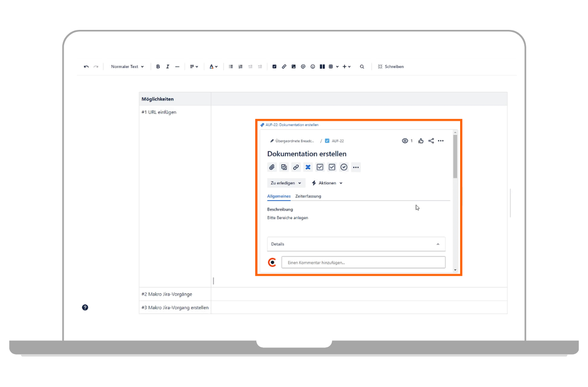Click the @ mention icon in the toolbar
The image size is (588, 387).
[303, 67]
